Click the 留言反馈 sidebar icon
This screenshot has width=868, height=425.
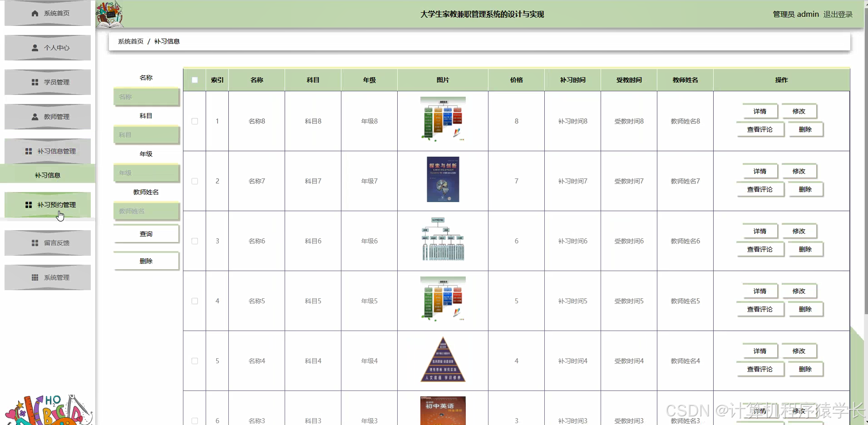(34, 242)
